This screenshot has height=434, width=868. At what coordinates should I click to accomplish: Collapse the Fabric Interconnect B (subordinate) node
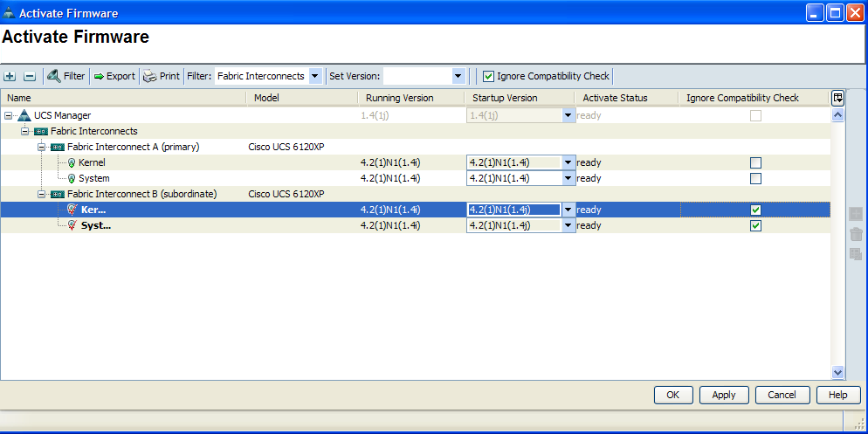pyautogui.click(x=41, y=194)
